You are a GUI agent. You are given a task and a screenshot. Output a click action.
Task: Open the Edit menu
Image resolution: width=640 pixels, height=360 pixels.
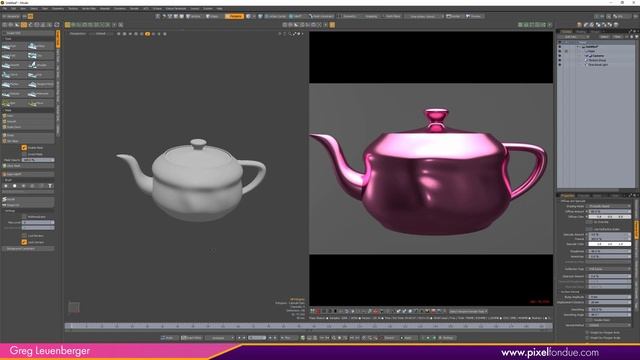tap(13, 9)
